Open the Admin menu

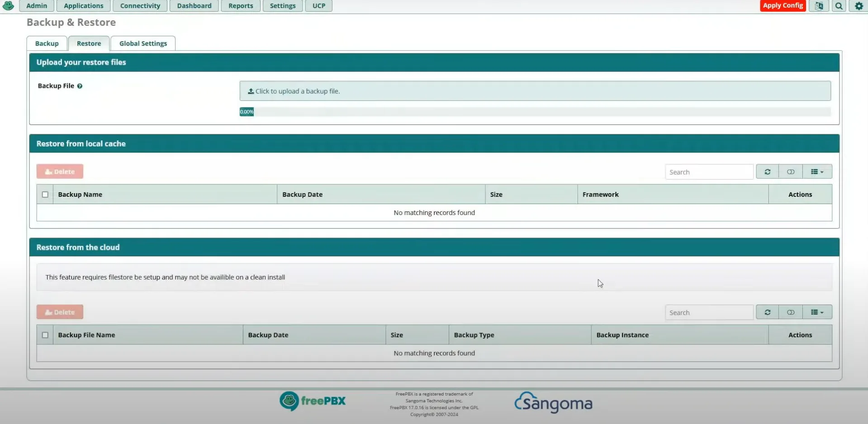point(36,6)
